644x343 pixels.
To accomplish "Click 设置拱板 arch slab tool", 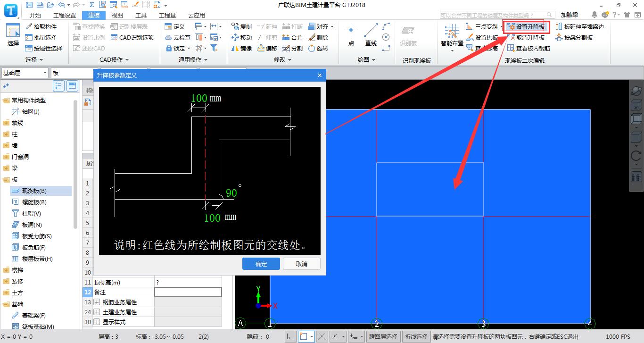I will (482, 37).
